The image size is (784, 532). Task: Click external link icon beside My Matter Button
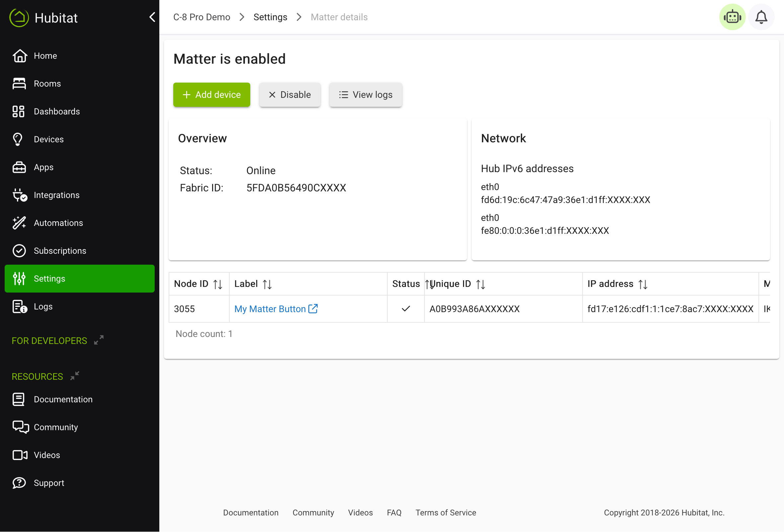point(313,309)
